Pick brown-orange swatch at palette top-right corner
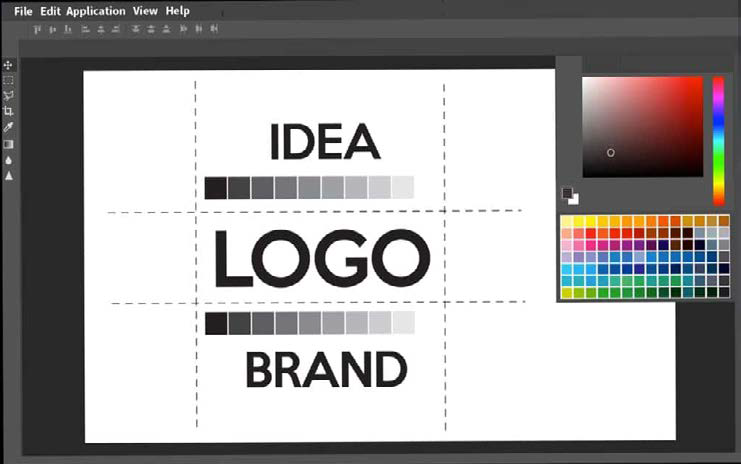Image resolution: width=741 pixels, height=464 pixels. tap(724, 221)
